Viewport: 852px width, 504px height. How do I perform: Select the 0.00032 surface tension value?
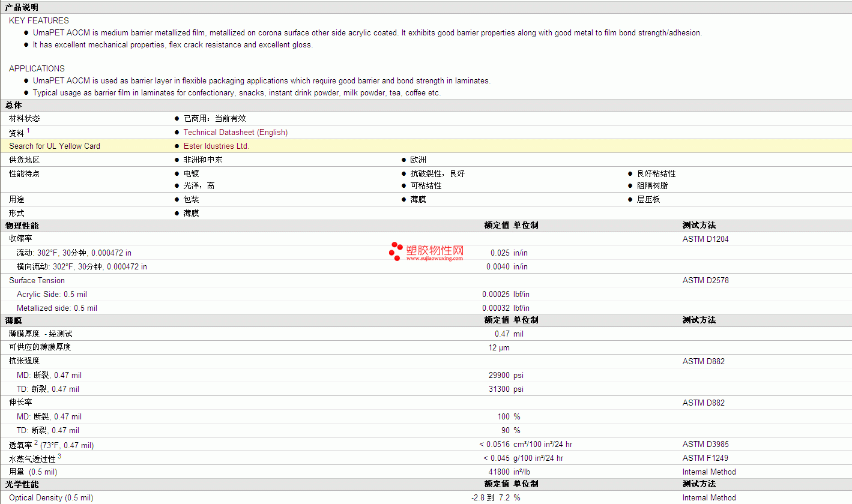click(496, 308)
